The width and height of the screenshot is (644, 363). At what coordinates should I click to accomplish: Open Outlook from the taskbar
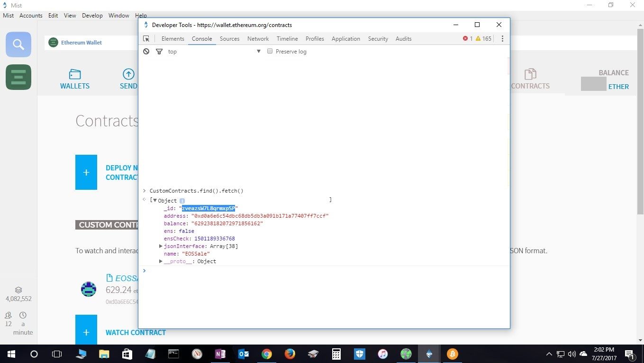tap(244, 354)
